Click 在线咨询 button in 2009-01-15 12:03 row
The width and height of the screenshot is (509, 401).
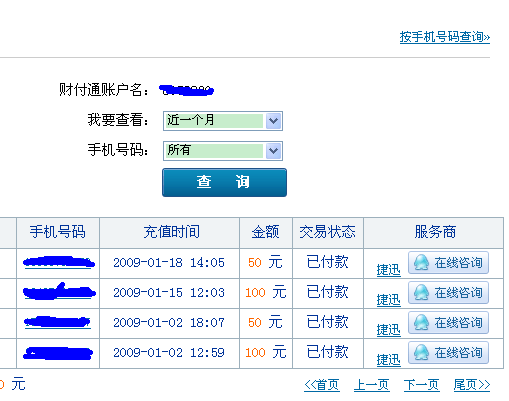point(448,293)
